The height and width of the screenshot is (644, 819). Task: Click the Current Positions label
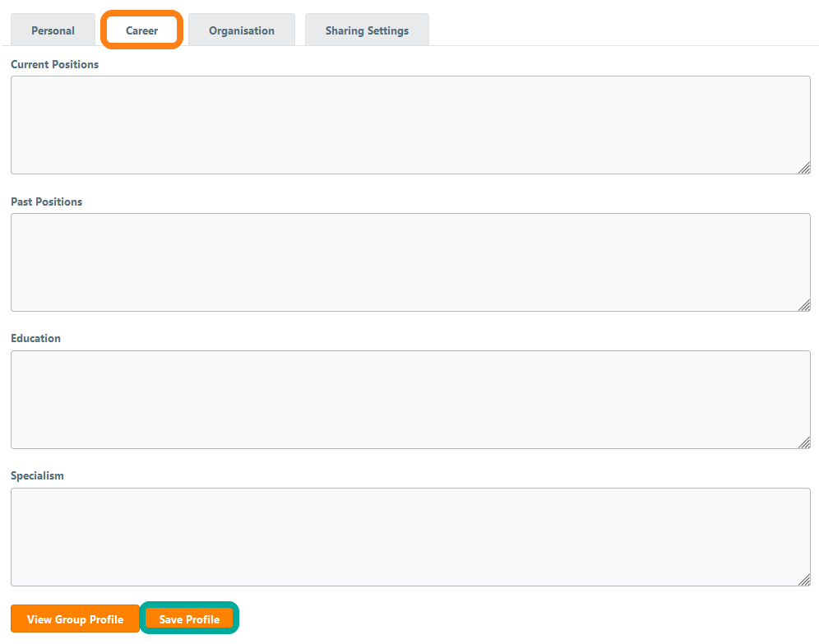(x=54, y=64)
